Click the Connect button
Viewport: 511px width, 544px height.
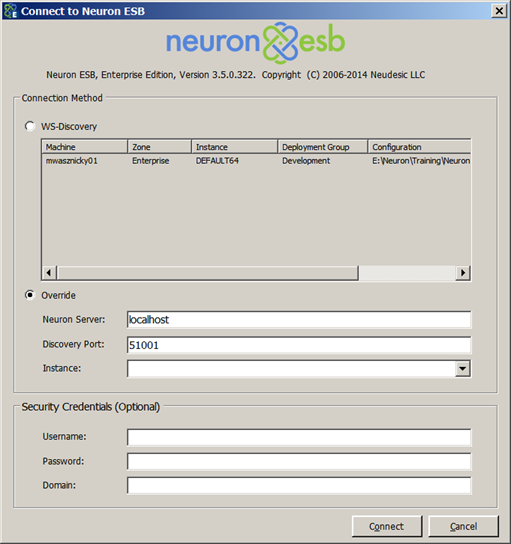click(387, 526)
